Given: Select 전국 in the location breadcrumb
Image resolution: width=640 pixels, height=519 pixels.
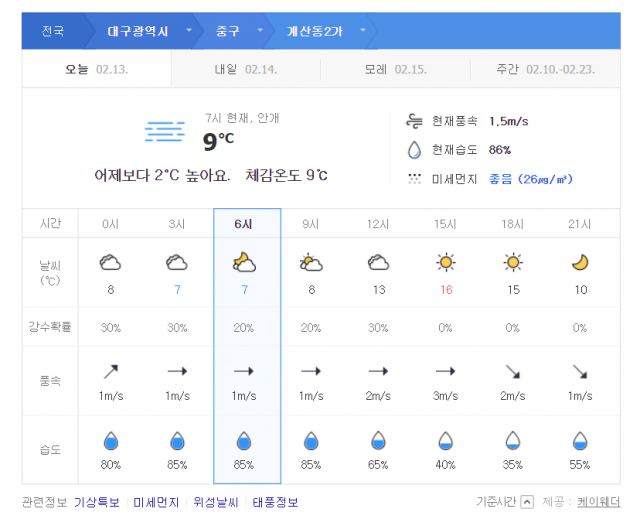Looking at the screenshot, I should pos(53,31).
